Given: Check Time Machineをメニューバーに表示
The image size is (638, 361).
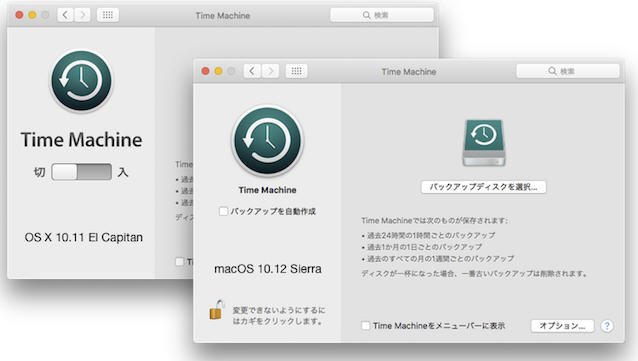Looking at the screenshot, I should click(365, 326).
